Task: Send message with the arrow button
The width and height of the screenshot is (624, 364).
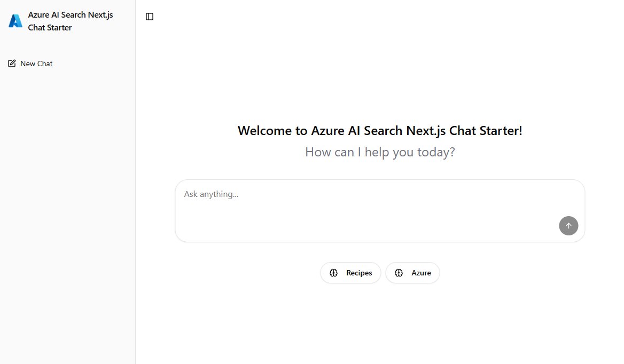Action: pyautogui.click(x=568, y=226)
